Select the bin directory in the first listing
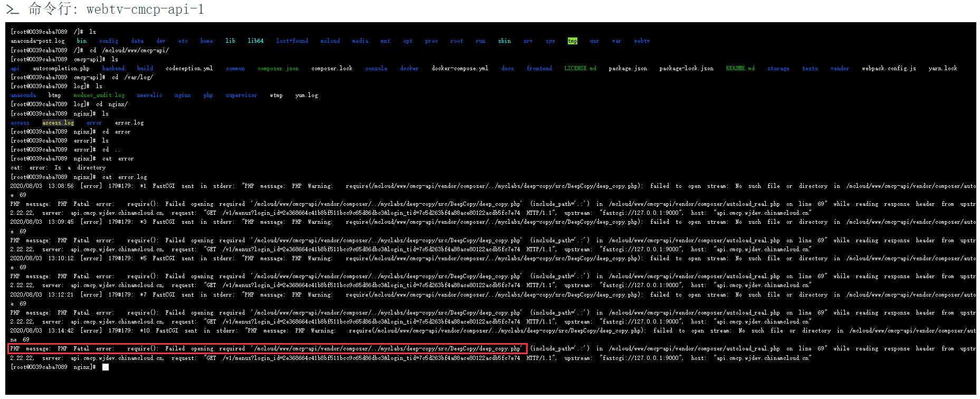 pyautogui.click(x=82, y=41)
